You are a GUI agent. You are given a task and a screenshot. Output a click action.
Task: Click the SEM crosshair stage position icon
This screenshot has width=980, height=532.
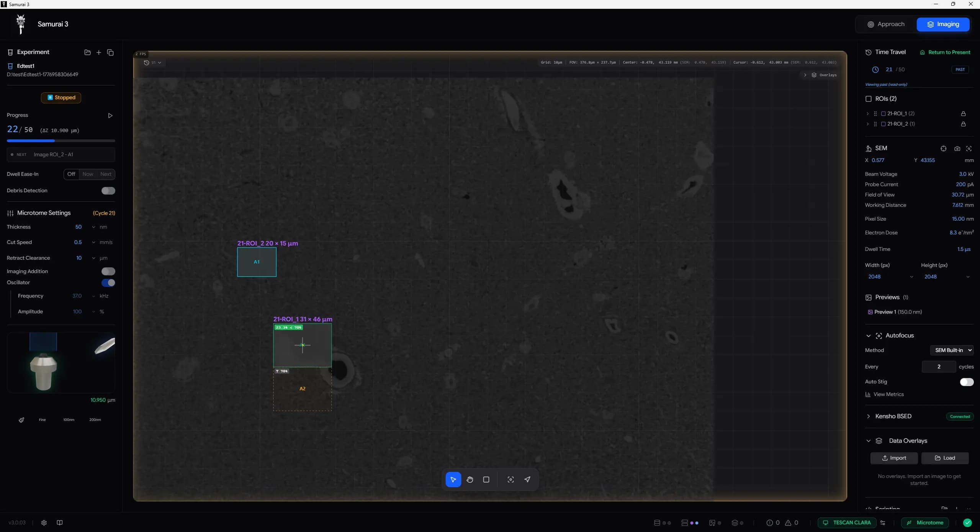(x=943, y=149)
